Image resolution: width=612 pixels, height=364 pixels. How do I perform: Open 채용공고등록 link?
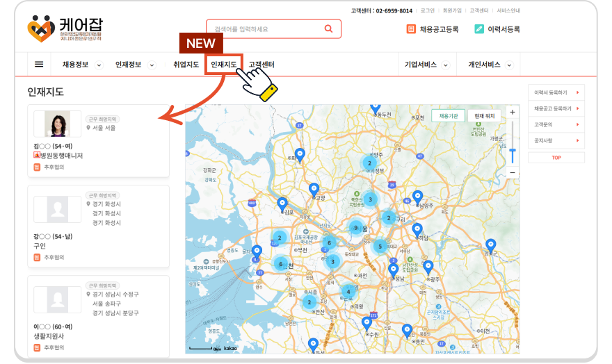pos(439,29)
